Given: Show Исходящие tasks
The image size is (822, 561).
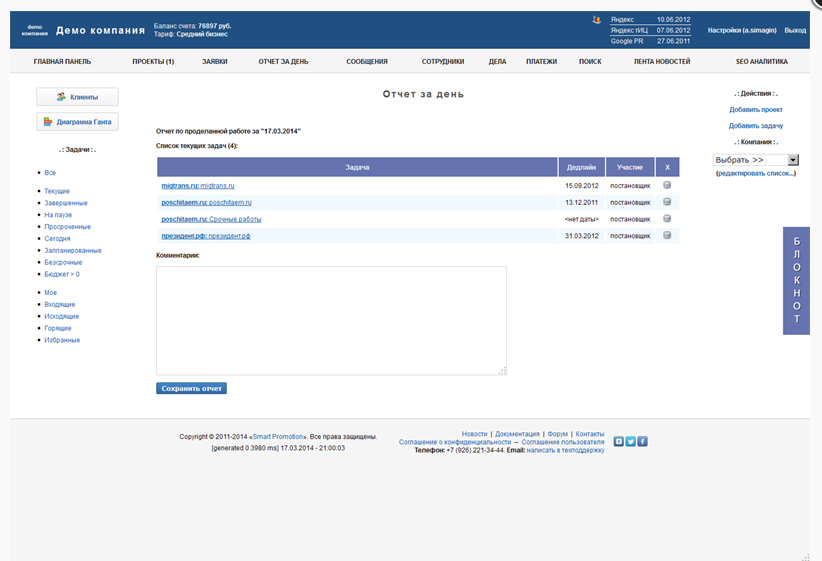Looking at the screenshot, I should pos(61,316).
